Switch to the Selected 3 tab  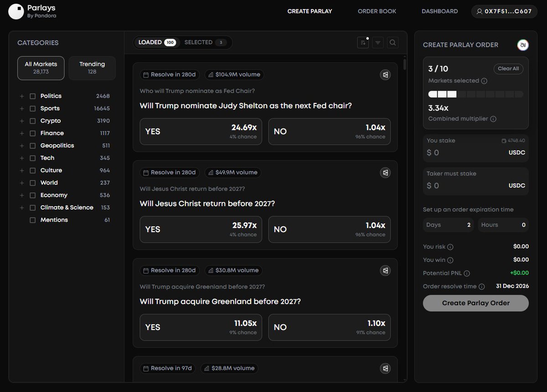tap(206, 42)
